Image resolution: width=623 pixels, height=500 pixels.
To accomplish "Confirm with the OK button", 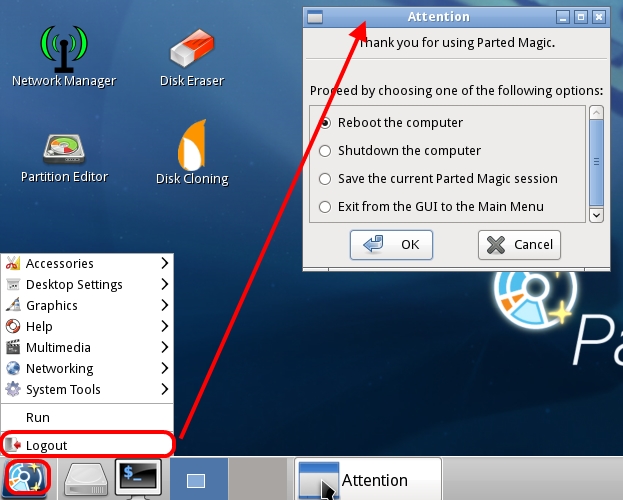I will click(x=391, y=245).
